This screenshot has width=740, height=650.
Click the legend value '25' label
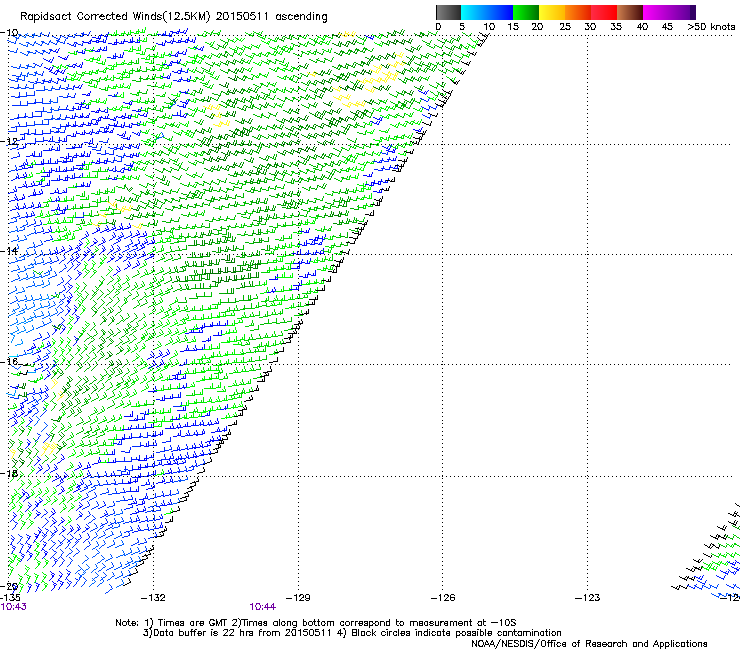[565, 27]
